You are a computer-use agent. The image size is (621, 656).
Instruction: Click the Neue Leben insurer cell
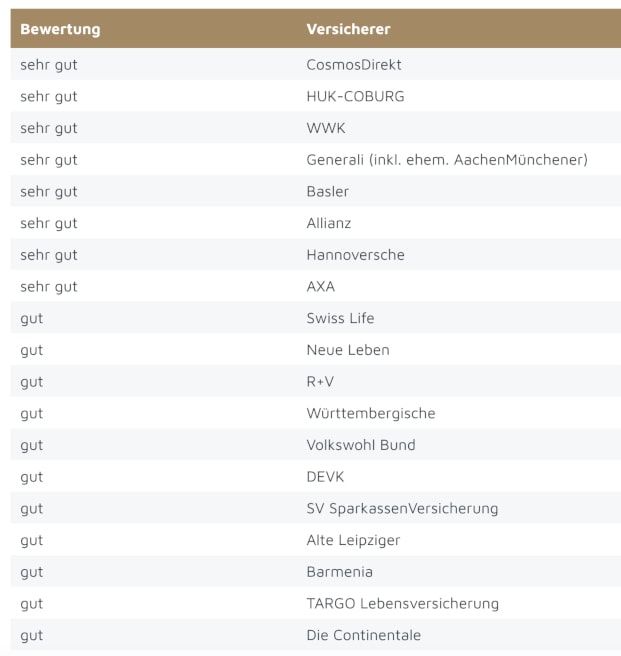[x=347, y=350]
